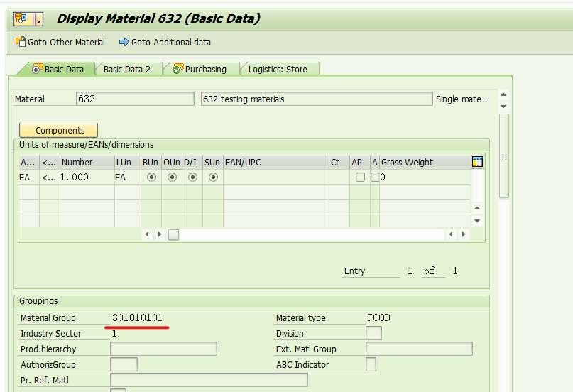573x392 pixels.
Task: Toggle the A checkbox before Gross Weight
Action: 375,178
